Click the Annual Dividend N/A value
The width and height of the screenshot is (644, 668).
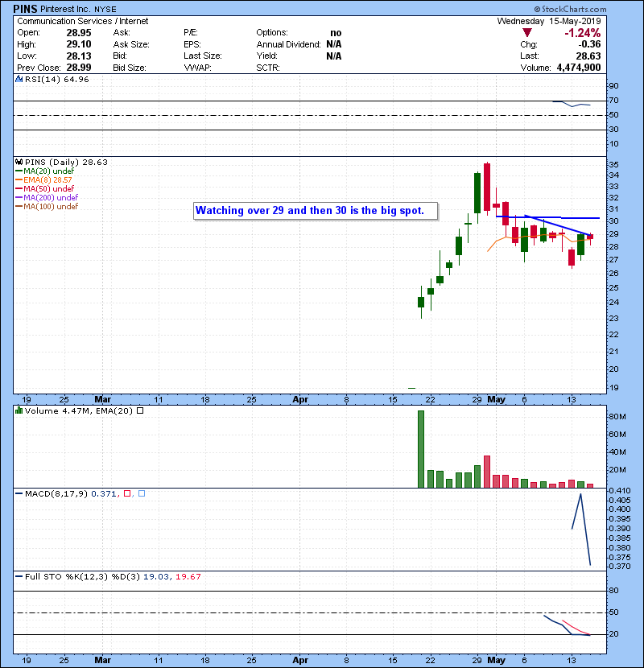point(334,44)
